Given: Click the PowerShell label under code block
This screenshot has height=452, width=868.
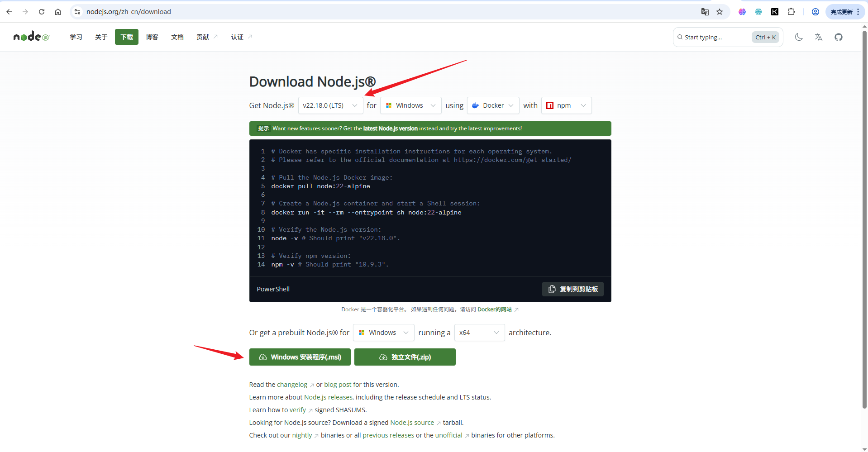Looking at the screenshot, I should (273, 289).
